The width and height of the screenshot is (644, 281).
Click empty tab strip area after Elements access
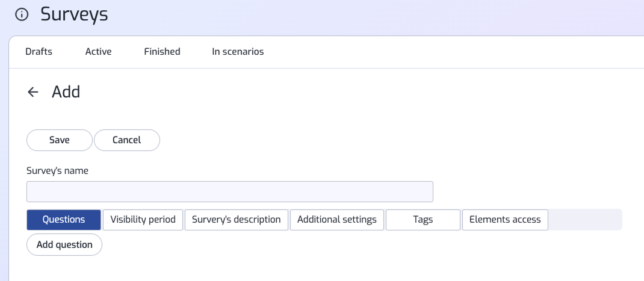(x=585, y=220)
